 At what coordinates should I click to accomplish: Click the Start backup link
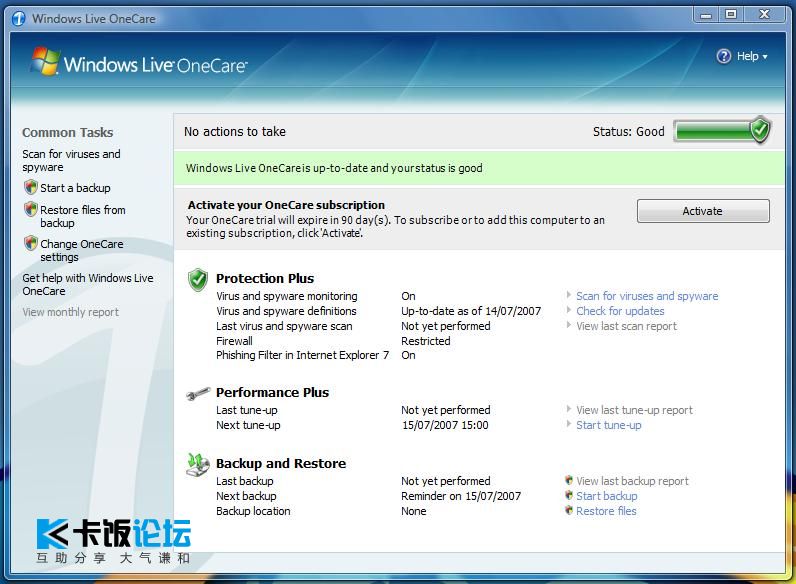[607, 496]
